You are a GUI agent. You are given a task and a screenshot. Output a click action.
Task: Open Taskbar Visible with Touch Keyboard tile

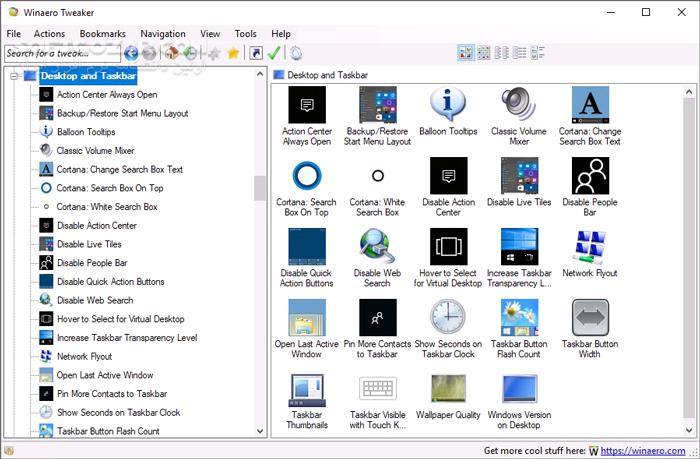pyautogui.click(x=377, y=401)
